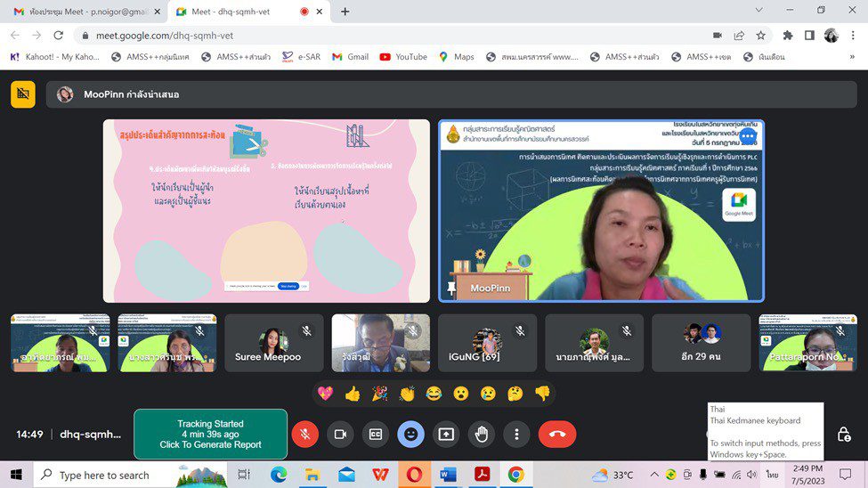
Task: Select the shared presentation slide tile
Action: [x=266, y=211]
